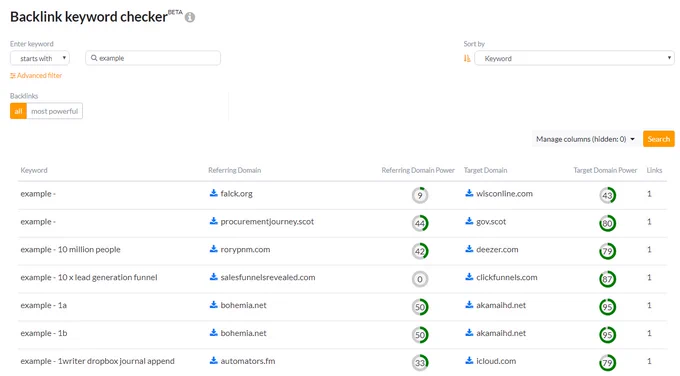Screen dimensions: 680x376
Task: Open rorypnm.com referring domain link
Action: tap(245, 249)
